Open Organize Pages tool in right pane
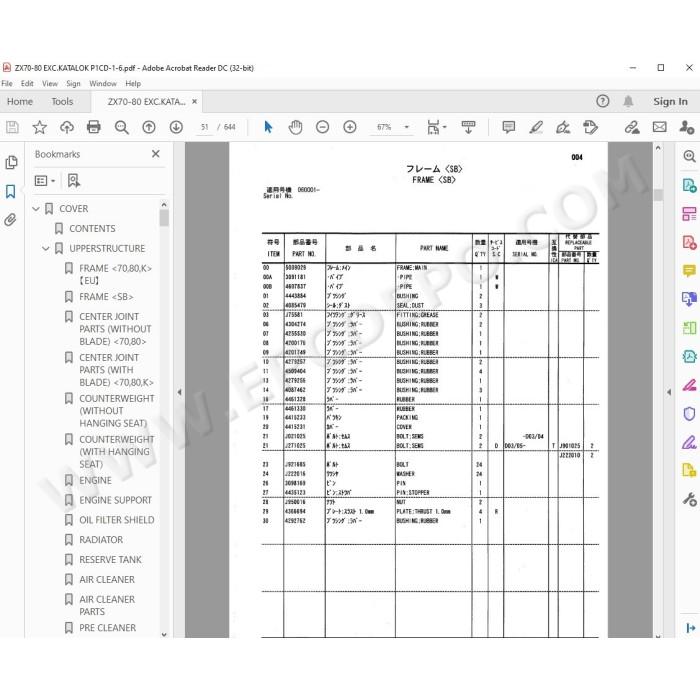Viewport: 700px width, 700px height. (689, 214)
